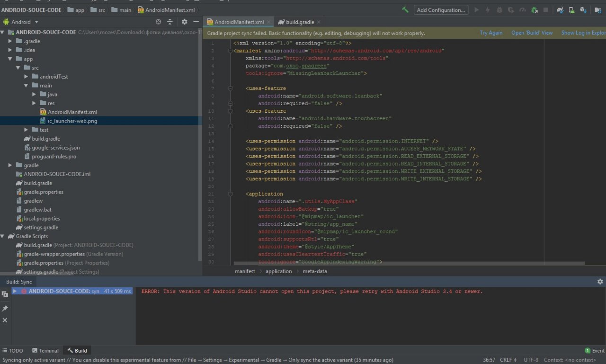Screen dimensions: 606x364
Task: Expand the java folder
Action: [34, 95]
